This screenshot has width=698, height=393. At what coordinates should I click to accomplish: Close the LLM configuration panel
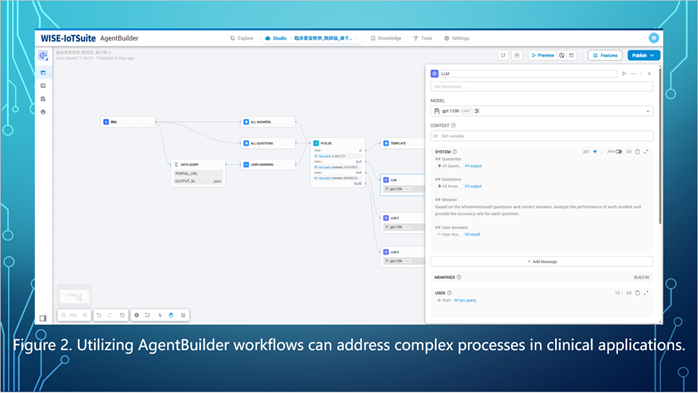[x=649, y=74]
